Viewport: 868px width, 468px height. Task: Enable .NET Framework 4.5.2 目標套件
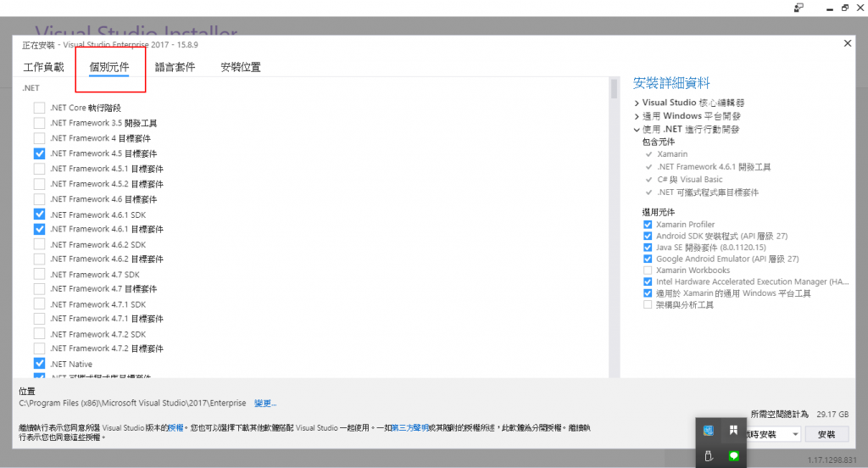pos(39,184)
